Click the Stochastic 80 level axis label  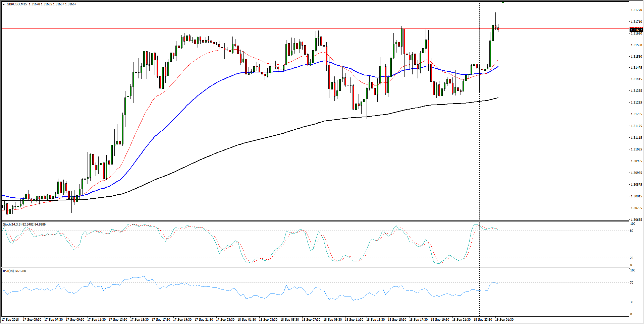pyautogui.click(x=632, y=231)
